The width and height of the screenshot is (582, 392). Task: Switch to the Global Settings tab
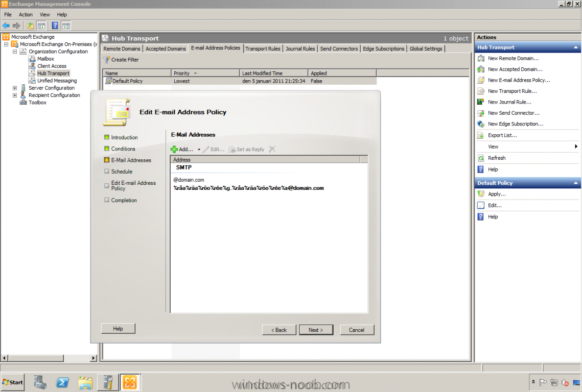click(x=426, y=48)
